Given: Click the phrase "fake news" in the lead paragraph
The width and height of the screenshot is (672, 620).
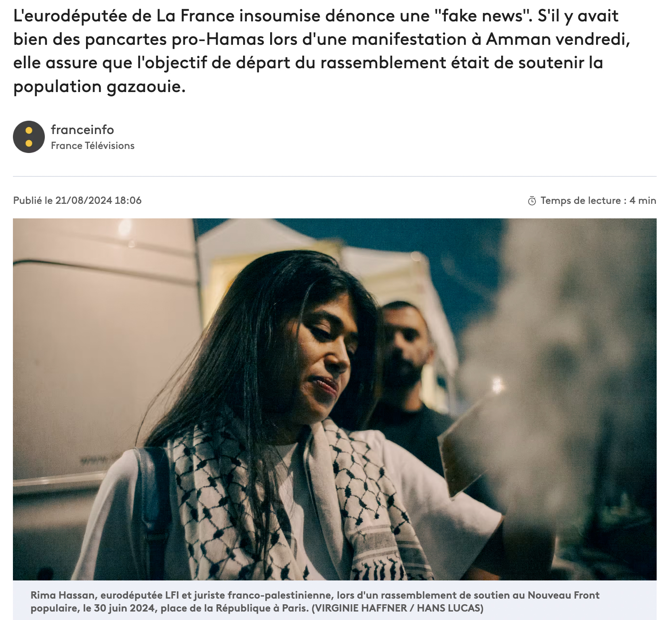Looking at the screenshot, I should 480,16.
